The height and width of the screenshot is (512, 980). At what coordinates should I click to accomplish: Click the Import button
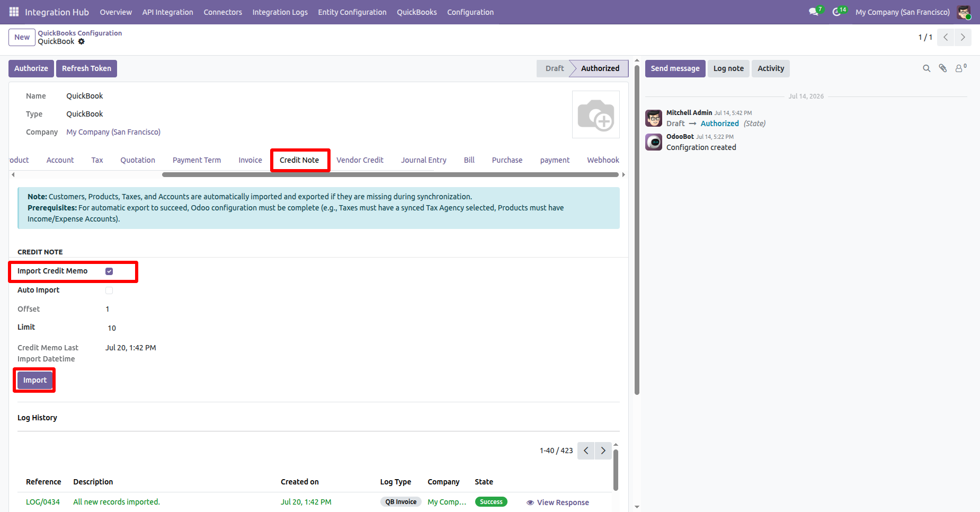pyautogui.click(x=35, y=380)
